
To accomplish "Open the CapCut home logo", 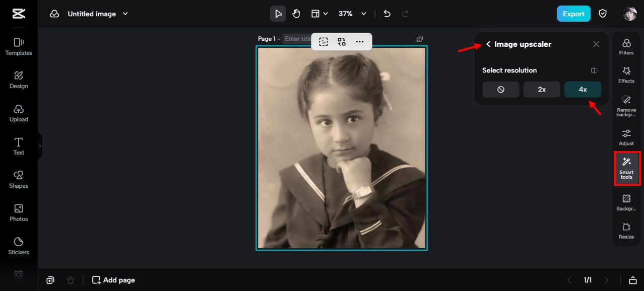I will point(19,14).
